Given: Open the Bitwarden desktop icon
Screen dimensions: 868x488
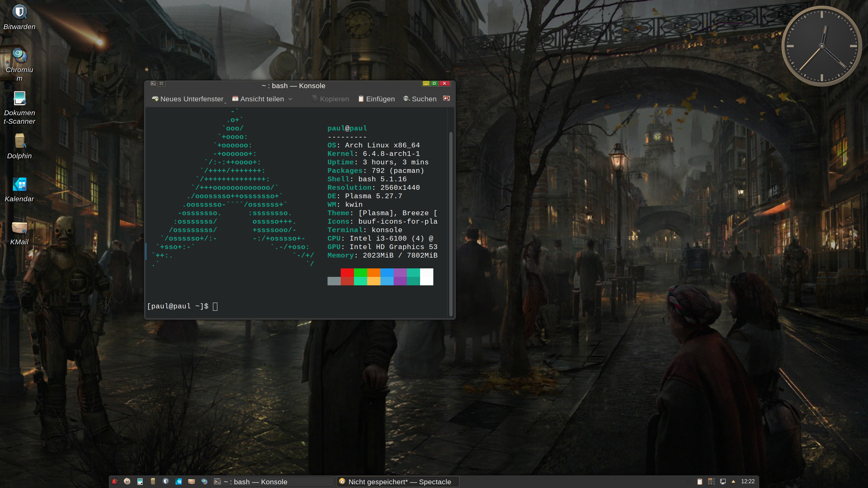Looking at the screenshot, I should 19,17.
